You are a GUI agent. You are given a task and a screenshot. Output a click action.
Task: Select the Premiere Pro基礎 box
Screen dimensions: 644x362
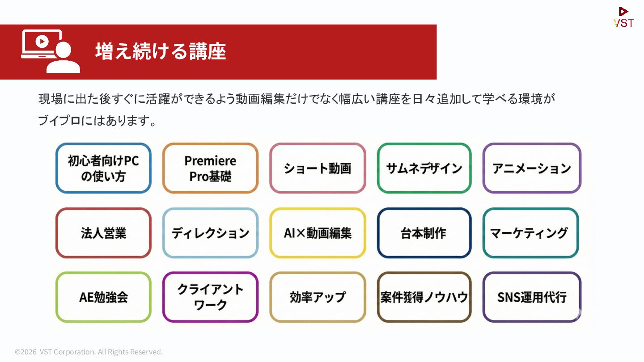click(210, 168)
